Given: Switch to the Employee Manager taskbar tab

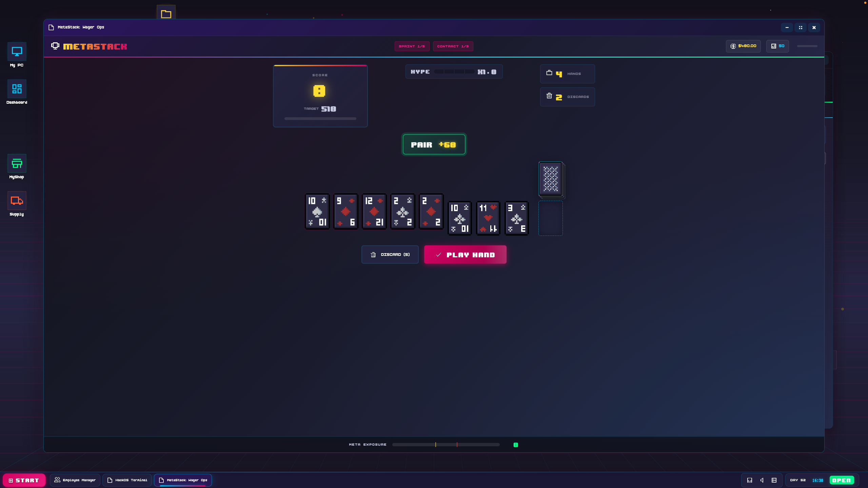Looking at the screenshot, I should pyautogui.click(x=75, y=480).
